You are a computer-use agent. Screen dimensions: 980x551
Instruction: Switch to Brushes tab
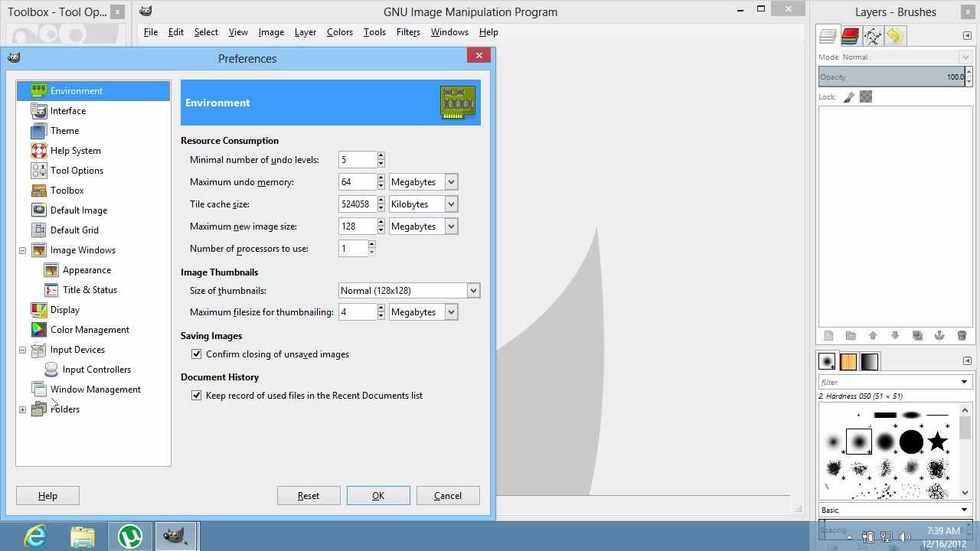[x=827, y=361]
